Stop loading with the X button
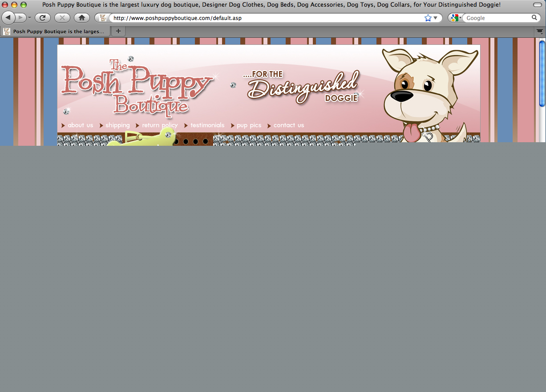 point(62,18)
